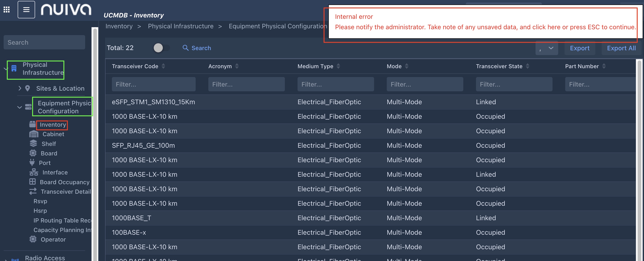The image size is (644, 261).
Task: Sort the Medium Type column
Action: pyautogui.click(x=338, y=66)
